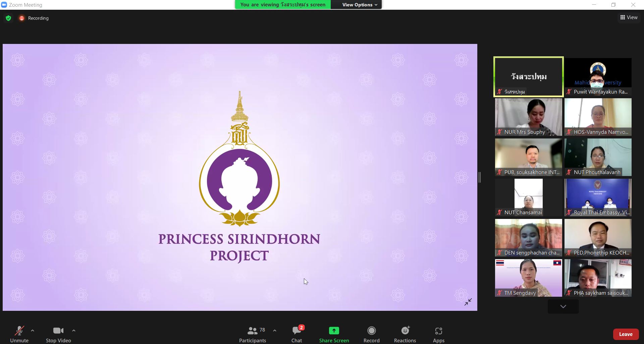Viewport: 644px width, 344px height.
Task: Click muted mic icon on NUR Mrs Souphy
Action: (x=499, y=132)
